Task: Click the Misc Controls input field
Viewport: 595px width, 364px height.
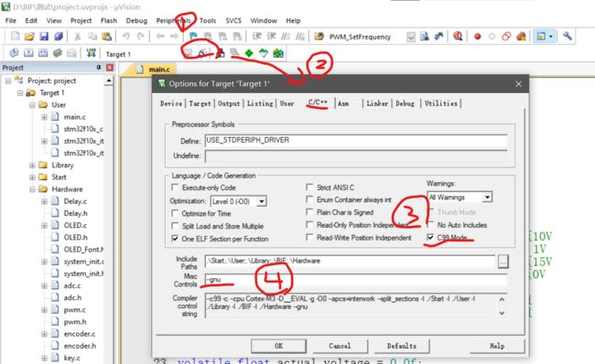Action: (x=356, y=280)
